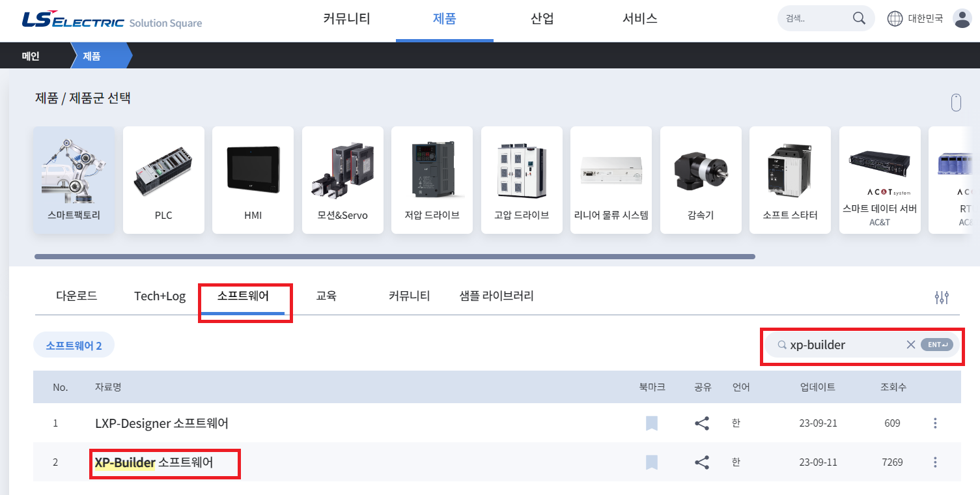Bookmark LXP-Designer software row
Viewport: 980px width, 495px height.
click(x=652, y=423)
